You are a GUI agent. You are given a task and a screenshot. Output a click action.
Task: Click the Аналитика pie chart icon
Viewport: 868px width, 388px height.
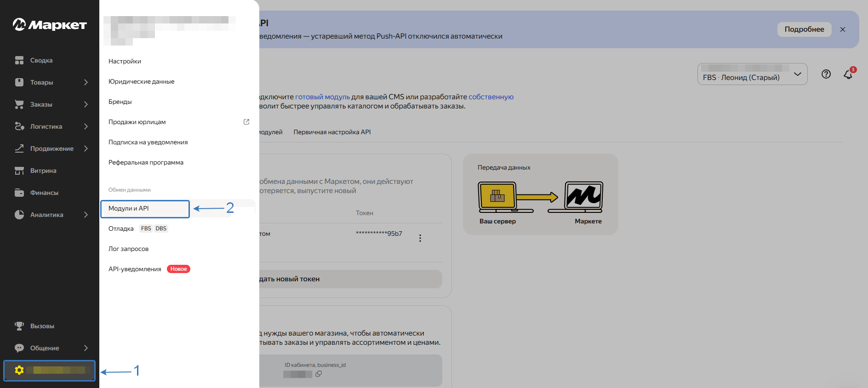pyautogui.click(x=19, y=215)
